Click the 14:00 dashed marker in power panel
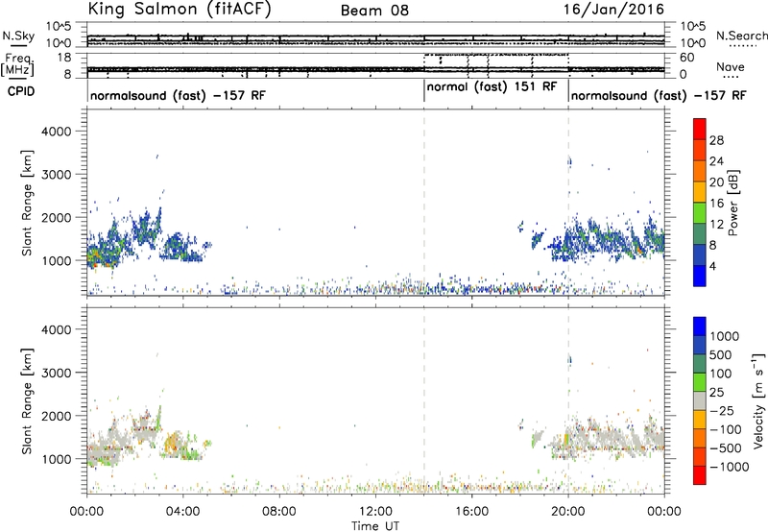The image size is (768, 532). [424, 203]
